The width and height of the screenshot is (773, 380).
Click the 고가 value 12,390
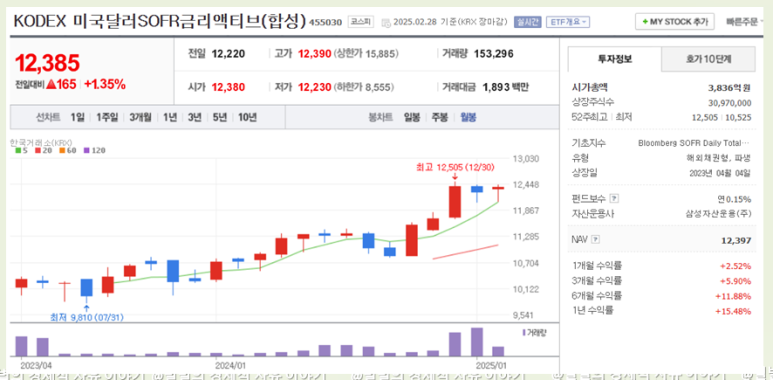click(314, 54)
